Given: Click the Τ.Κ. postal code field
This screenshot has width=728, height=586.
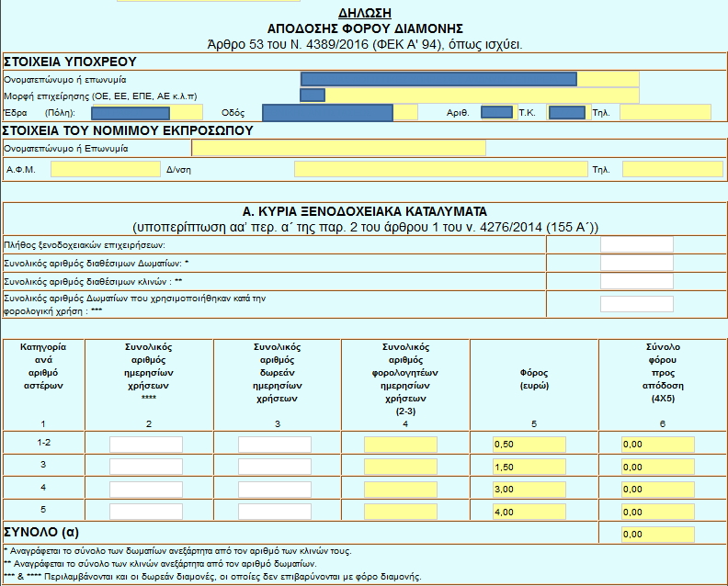Looking at the screenshot, I should pyautogui.click(x=566, y=112).
